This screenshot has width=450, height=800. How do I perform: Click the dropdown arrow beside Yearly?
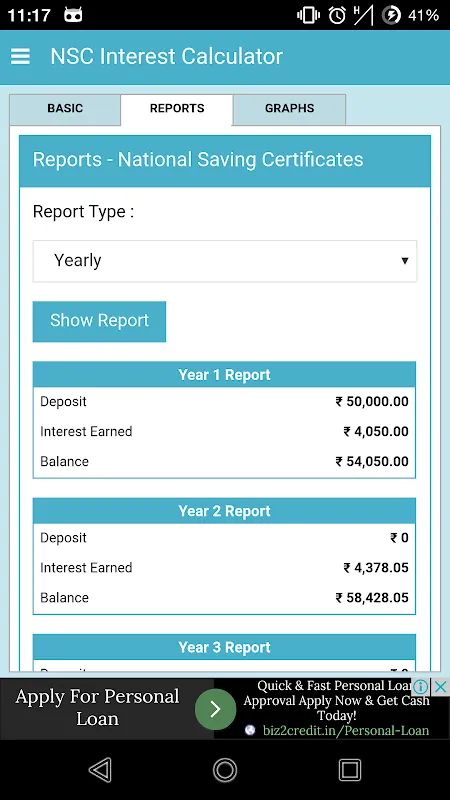[x=405, y=261]
